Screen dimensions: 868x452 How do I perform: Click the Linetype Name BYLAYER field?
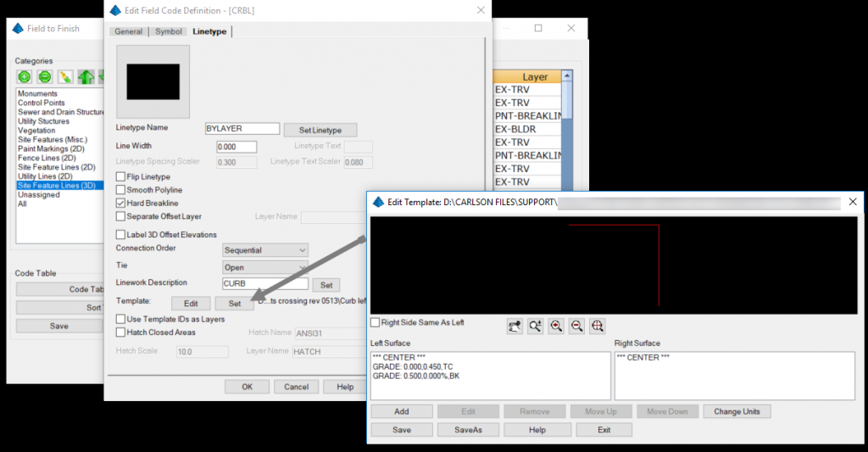(242, 129)
